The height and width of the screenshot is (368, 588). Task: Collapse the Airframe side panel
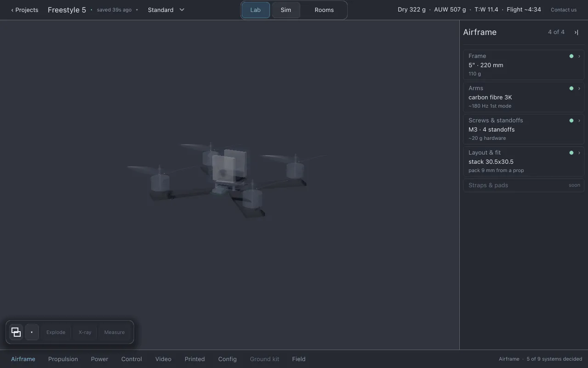576,32
